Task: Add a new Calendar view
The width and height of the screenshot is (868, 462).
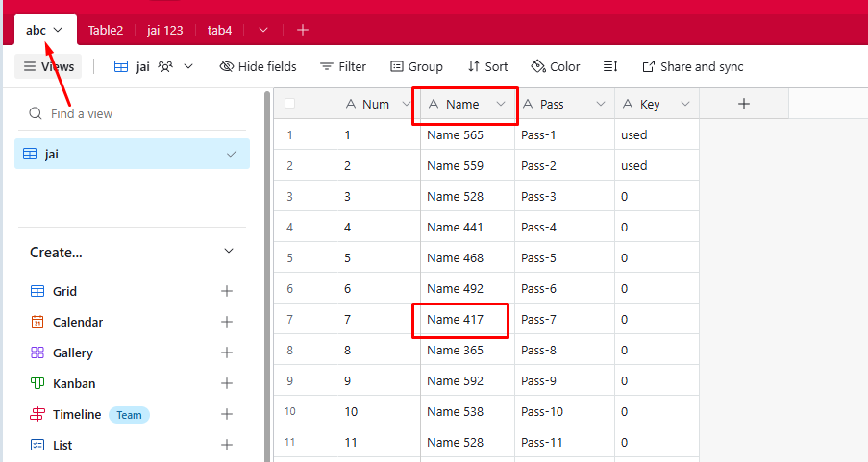Action: [227, 323]
